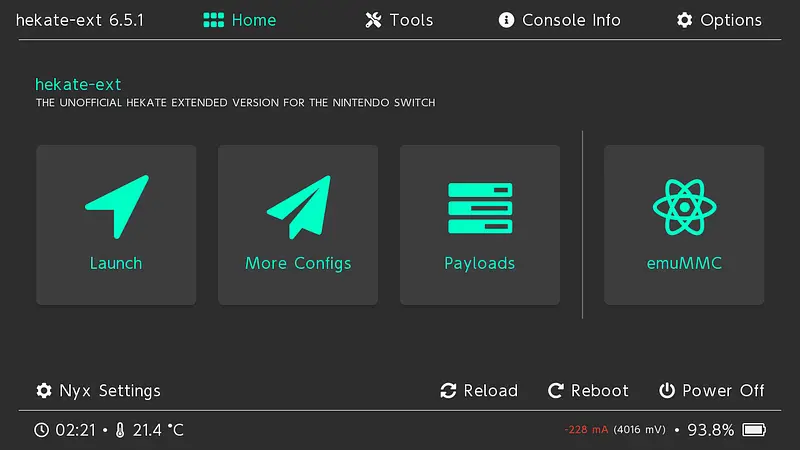Click the Reboot arrow icon

[x=556, y=390]
